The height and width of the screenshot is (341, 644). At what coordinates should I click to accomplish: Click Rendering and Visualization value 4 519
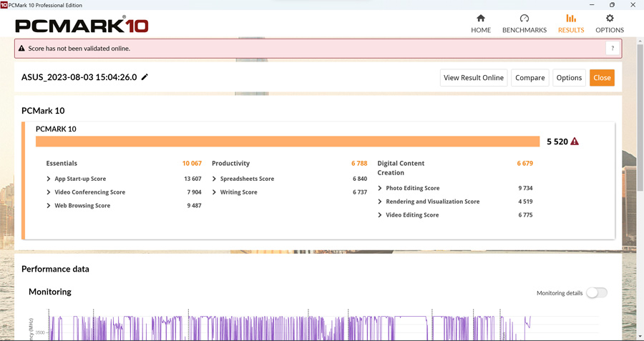tap(525, 202)
